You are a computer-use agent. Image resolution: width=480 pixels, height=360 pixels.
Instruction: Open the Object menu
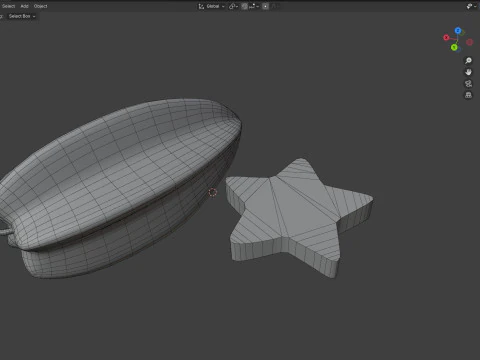tap(40, 6)
